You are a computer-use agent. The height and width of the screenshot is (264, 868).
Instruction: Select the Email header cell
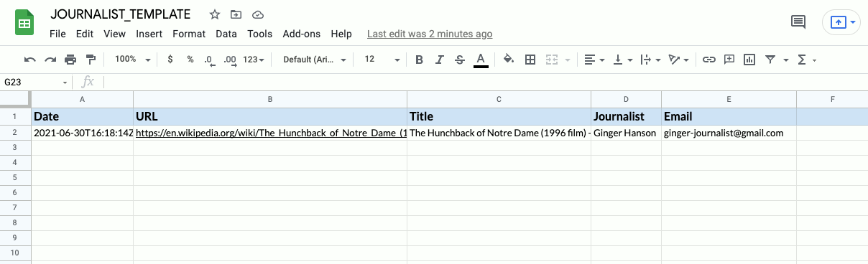pos(729,116)
